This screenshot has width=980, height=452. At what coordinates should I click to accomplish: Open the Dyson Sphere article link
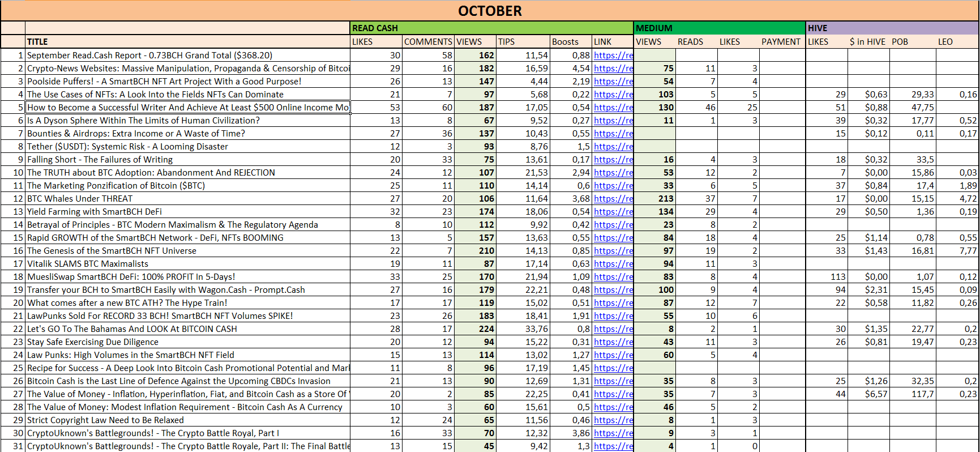[613, 121]
